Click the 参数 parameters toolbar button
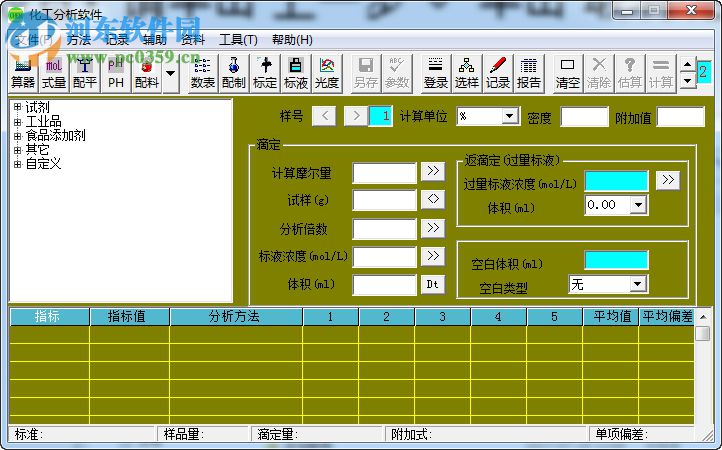The image size is (722, 450). (x=396, y=73)
